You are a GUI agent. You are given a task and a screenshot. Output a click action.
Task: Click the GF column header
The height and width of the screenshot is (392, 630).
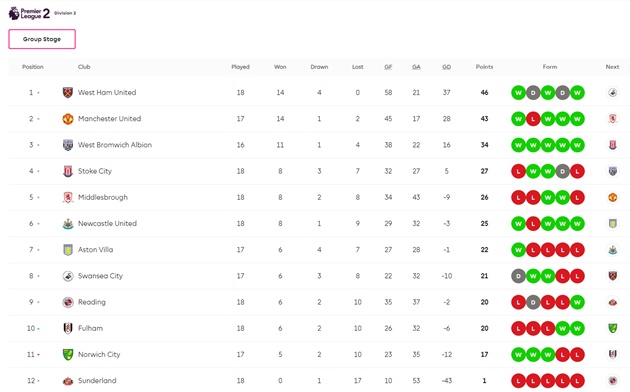pyautogui.click(x=388, y=67)
